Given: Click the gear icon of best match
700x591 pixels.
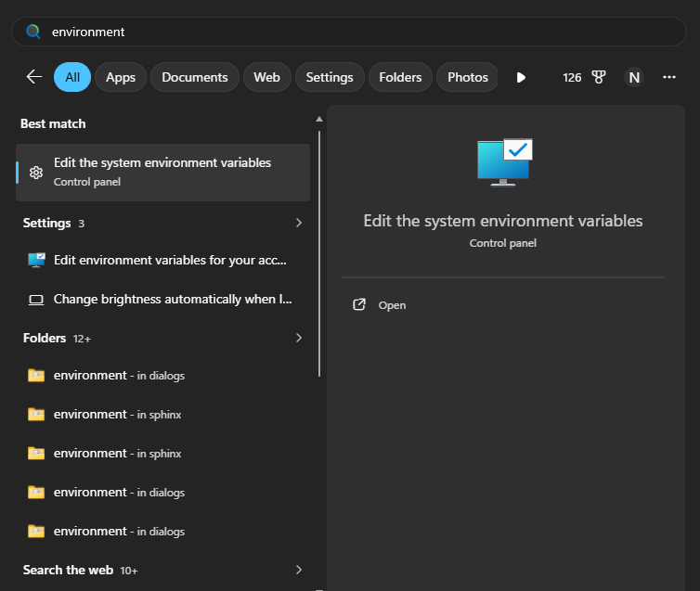Looking at the screenshot, I should [36, 173].
